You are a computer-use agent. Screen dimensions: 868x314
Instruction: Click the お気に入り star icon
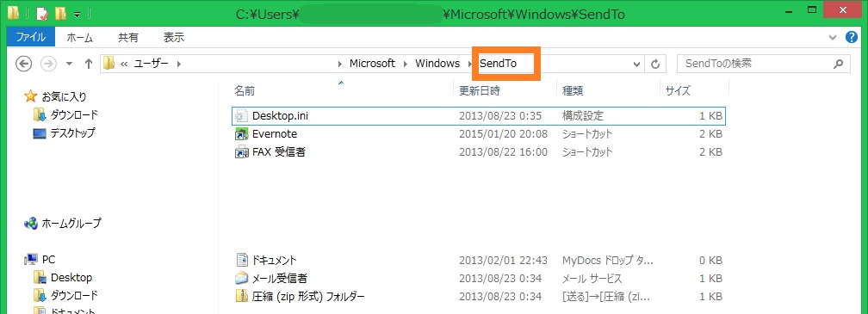(30, 96)
